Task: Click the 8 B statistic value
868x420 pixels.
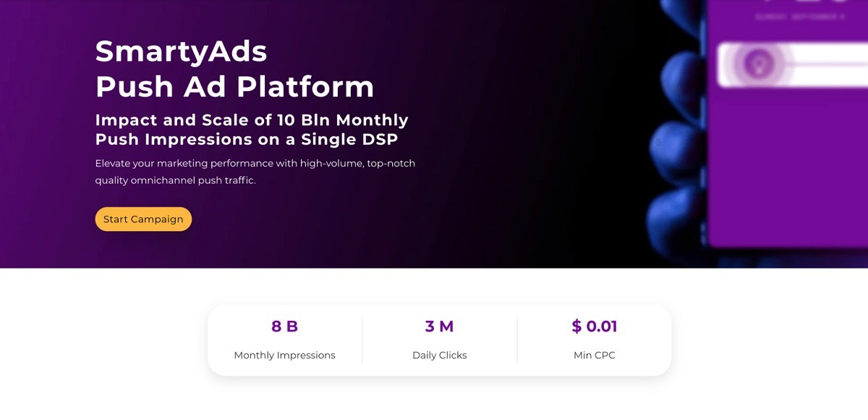Action: pyautogui.click(x=284, y=327)
